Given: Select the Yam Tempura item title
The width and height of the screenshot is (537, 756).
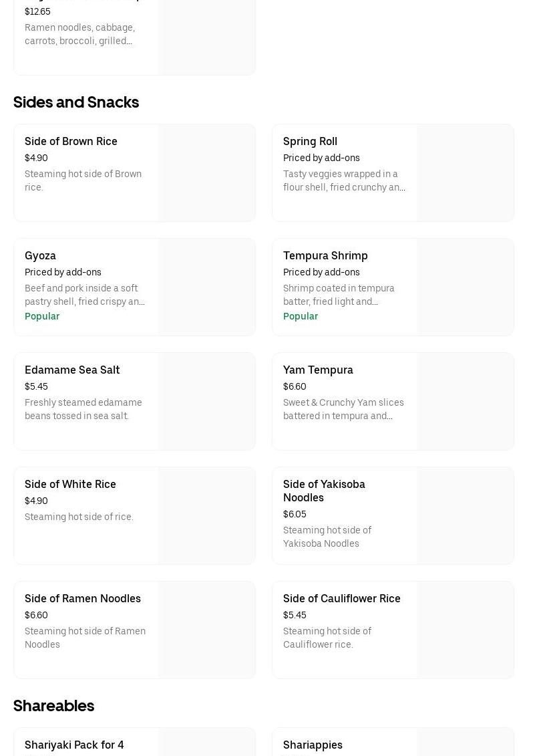Looking at the screenshot, I should (x=318, y=370).
